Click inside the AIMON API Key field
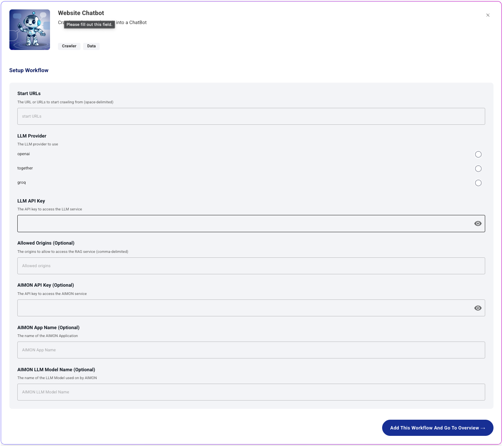The height and width of the screenshot is (446, 504). tap(244, 308)
